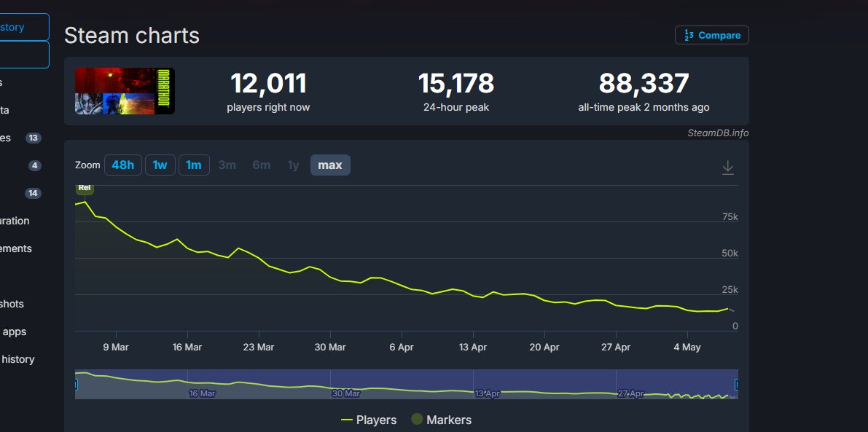The height and width of the screenshot is (432, 868).
Task: Set chart zoom to 48h
Action: click(123, 165)
